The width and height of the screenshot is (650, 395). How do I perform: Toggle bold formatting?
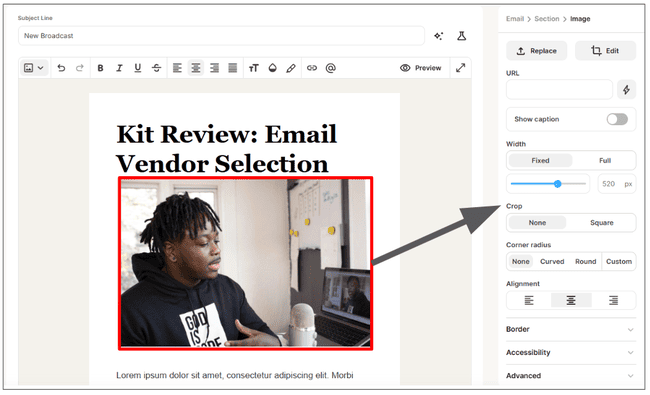100,68
